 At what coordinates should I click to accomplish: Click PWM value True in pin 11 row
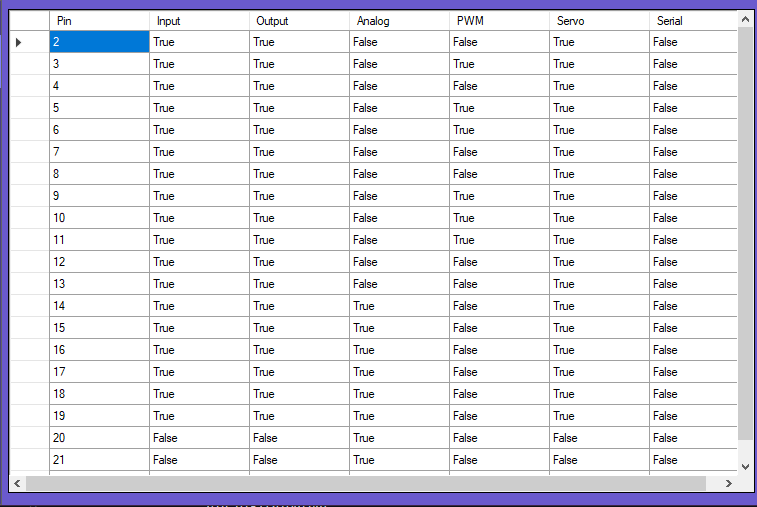click(499, 239)
